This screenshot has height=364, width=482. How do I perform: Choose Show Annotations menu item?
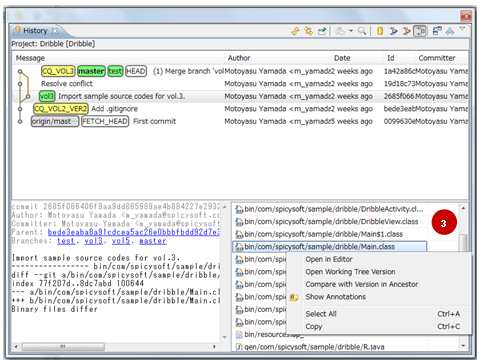pos(379,297)
